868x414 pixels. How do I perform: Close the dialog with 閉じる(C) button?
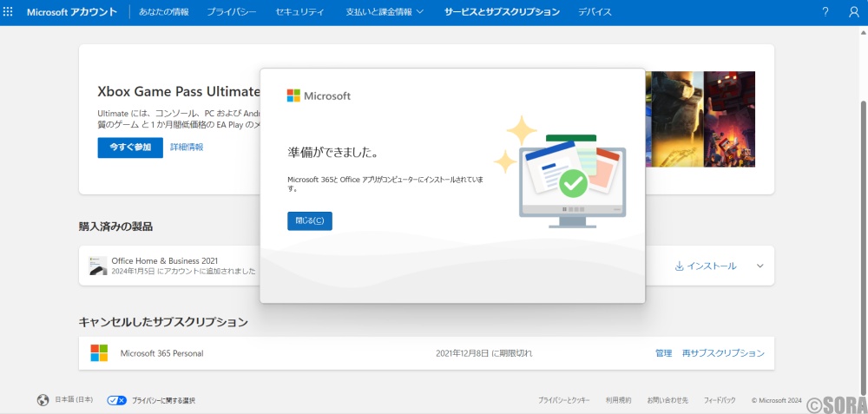click(x=310, y=220)
